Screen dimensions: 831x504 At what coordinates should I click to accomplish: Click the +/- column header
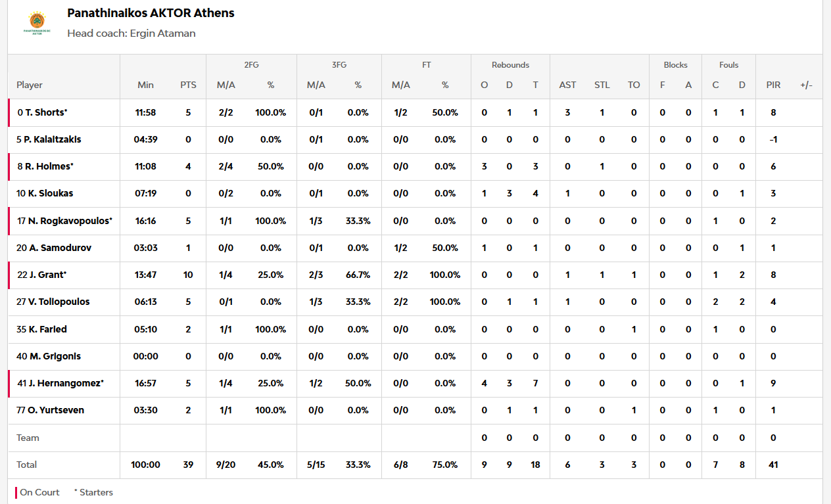[x=806, y=85]
